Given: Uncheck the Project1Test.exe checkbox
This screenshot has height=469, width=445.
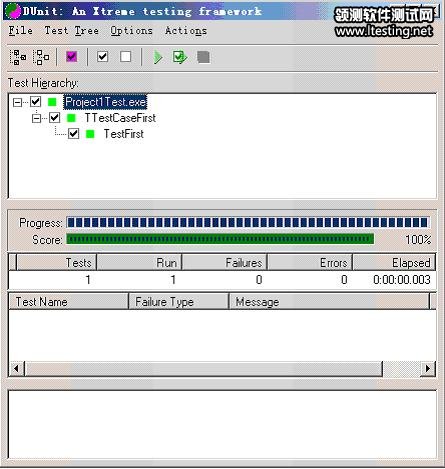Looking at the screenshot, I should (x=36, y=102).
